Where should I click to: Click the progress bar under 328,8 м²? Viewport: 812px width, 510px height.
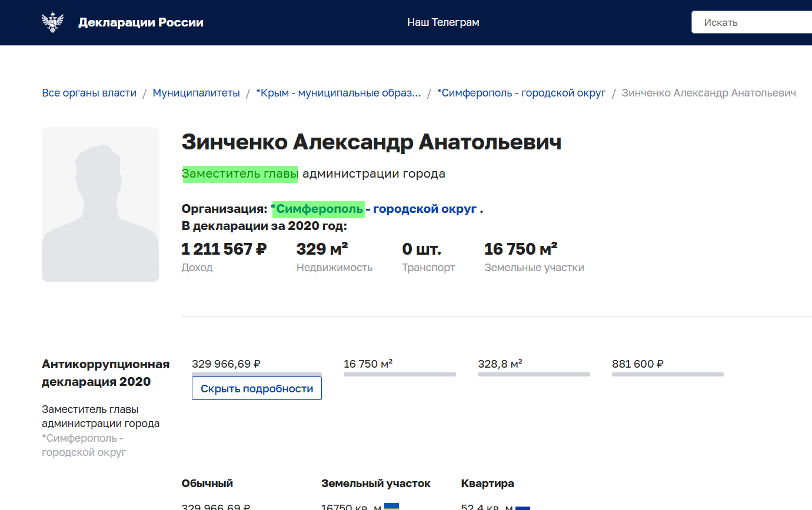(534, 374)
